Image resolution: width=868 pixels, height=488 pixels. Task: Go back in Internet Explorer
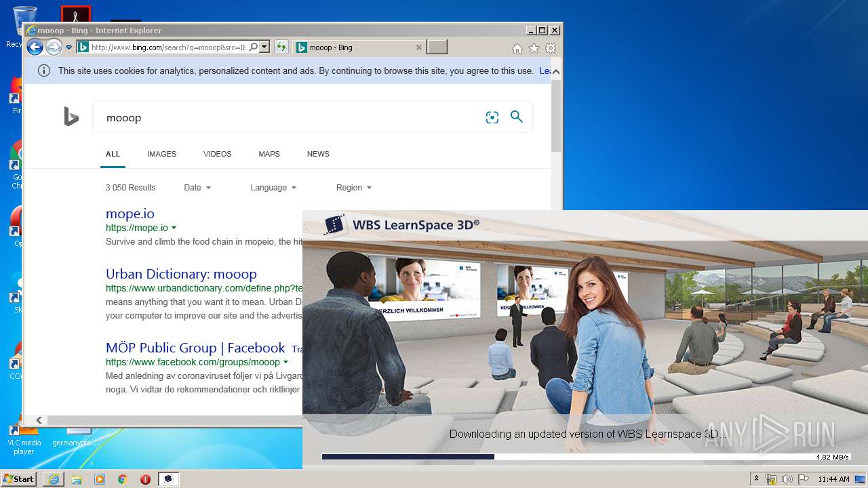[x=35, y=47]
